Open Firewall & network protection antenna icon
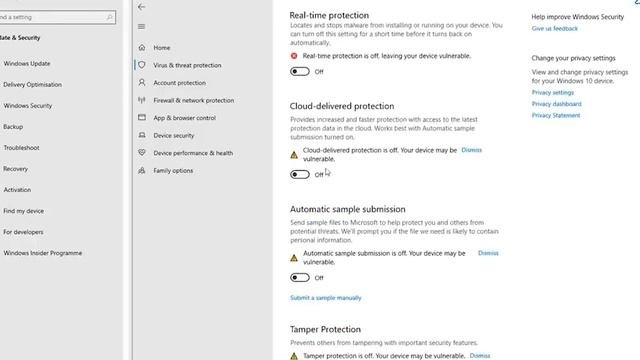 click(142, 100)
